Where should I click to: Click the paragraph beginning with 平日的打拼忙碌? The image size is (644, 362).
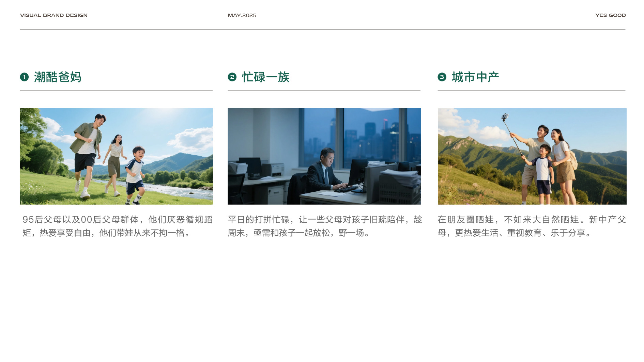(x=325, y=226)
